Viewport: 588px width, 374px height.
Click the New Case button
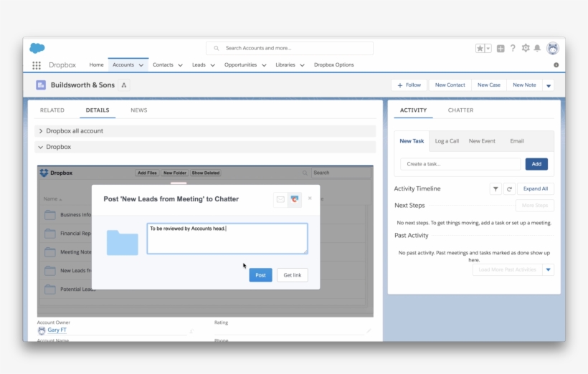pyautogui.click(x=488, y=85)
